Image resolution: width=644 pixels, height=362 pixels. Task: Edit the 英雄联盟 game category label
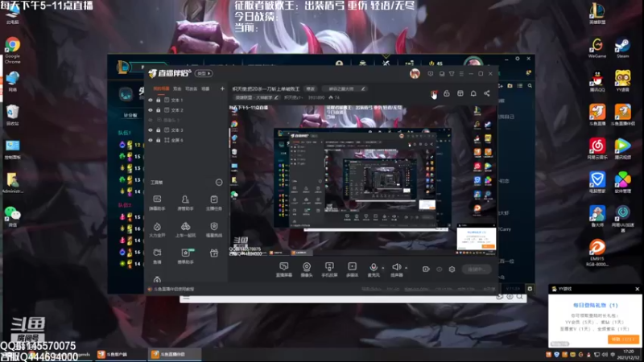tap(257, 97)
